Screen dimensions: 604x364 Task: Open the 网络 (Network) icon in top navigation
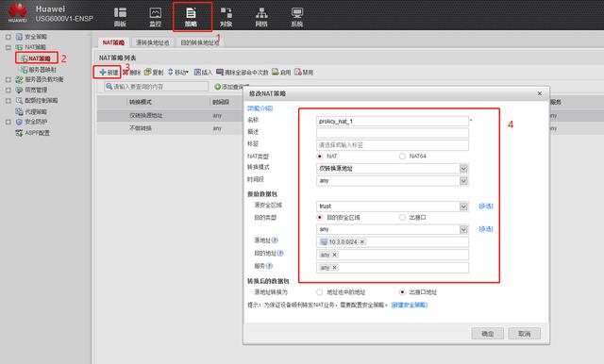(x=261, y=17)
